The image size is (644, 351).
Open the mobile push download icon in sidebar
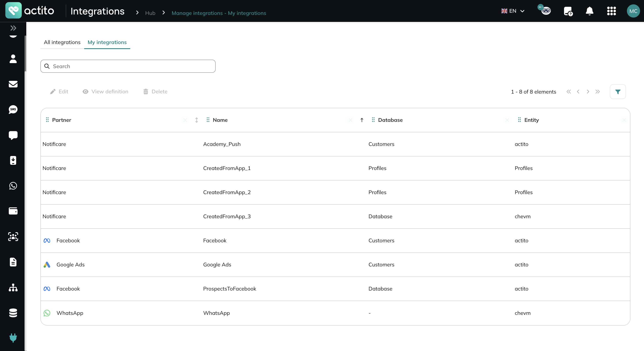pos(13,160)
